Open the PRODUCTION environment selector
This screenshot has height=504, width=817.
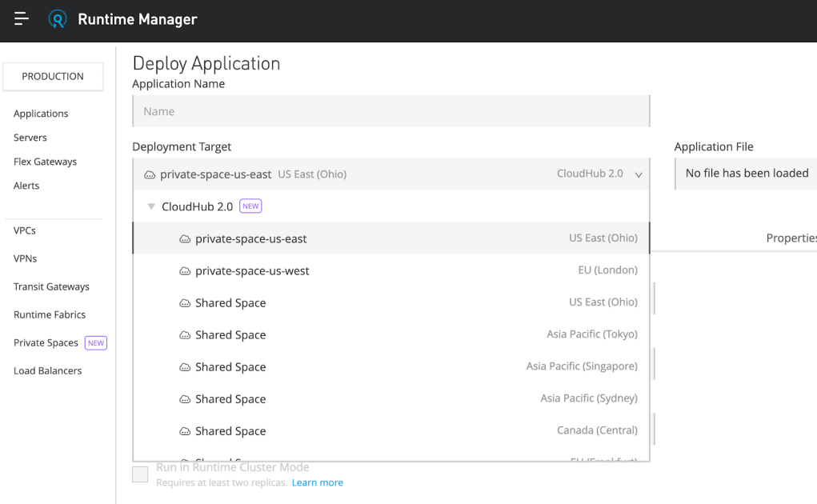coord(52,76)
